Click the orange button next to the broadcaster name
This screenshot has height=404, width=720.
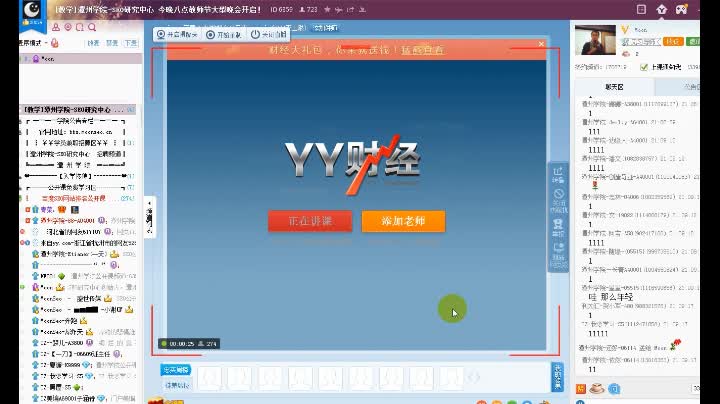pos(673,41)
